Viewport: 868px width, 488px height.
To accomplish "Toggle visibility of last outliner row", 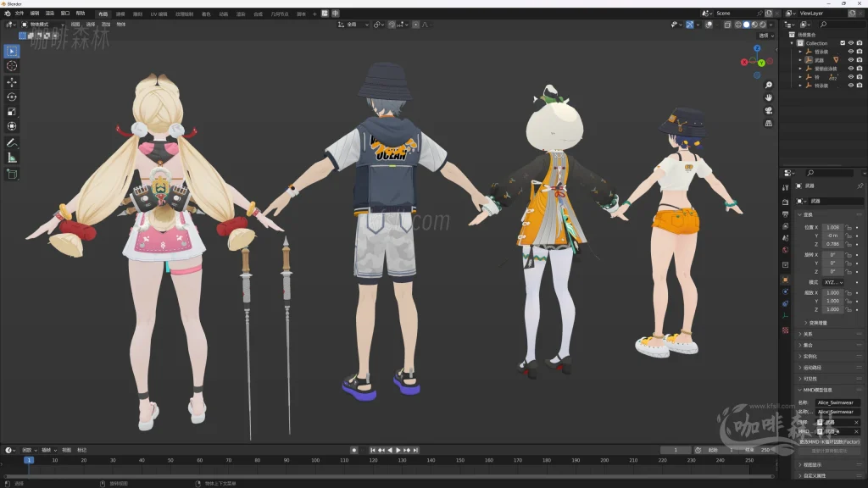I will click(851, 86).
